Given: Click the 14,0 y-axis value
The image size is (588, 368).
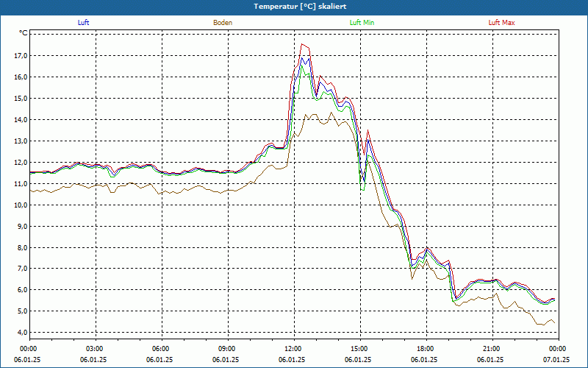Looking at the screenshot, I should 21,120.
